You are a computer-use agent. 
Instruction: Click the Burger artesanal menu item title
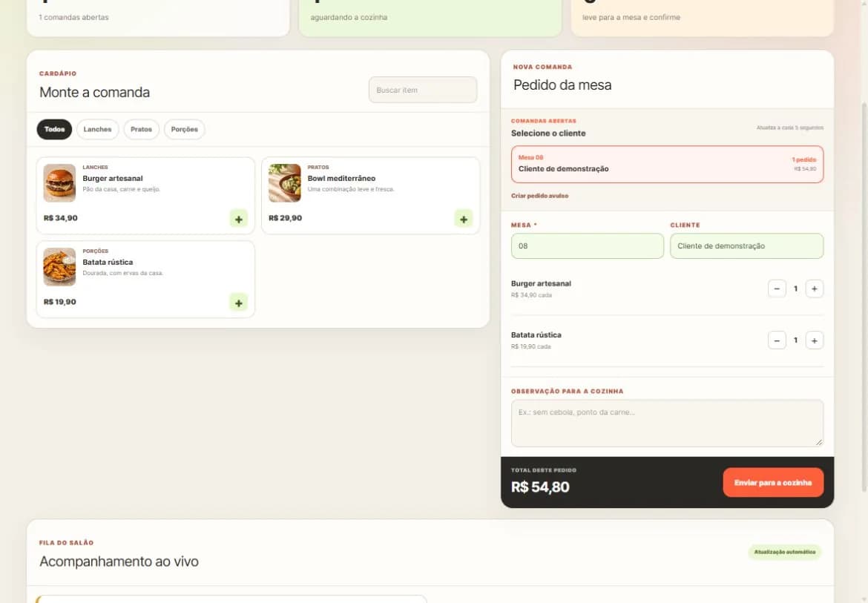(112, 178)
